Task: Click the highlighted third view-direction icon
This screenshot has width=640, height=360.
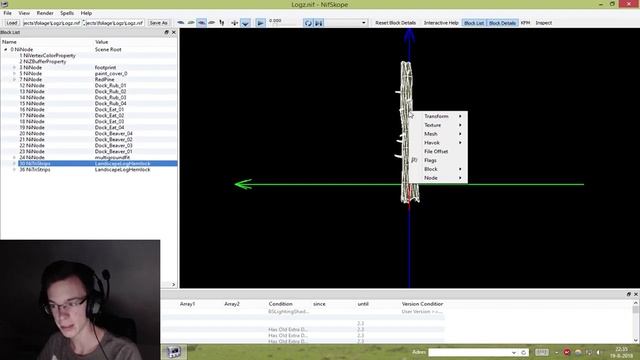Action: (202, 23)
